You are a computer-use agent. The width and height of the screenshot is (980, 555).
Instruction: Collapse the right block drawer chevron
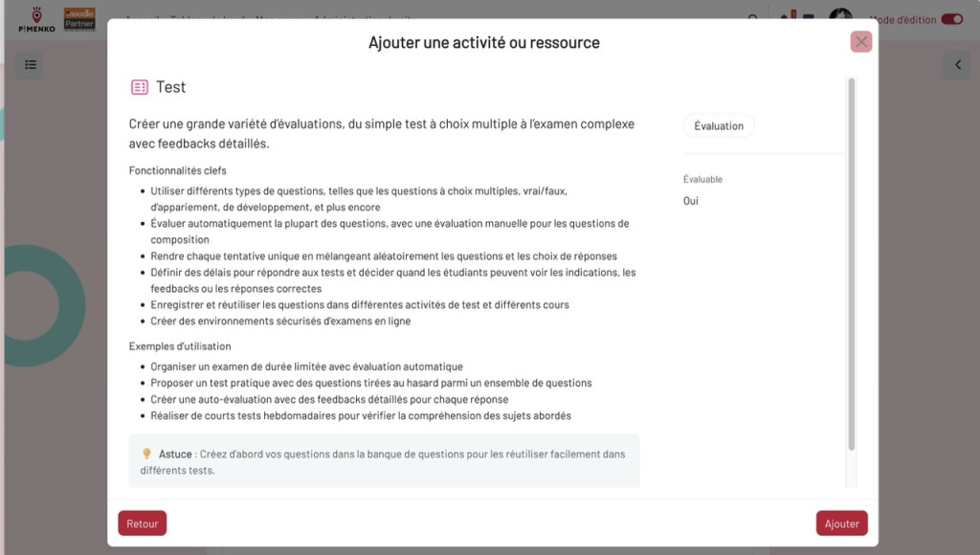957,64
